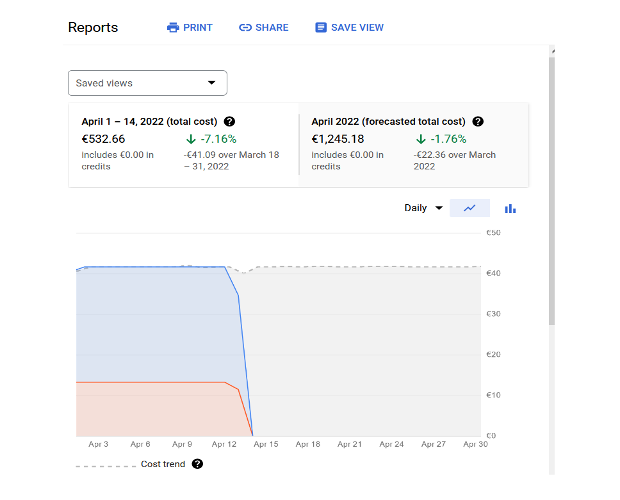Screen dimensions: 620x500
Task: Click the share link icon
Action: 245,28
